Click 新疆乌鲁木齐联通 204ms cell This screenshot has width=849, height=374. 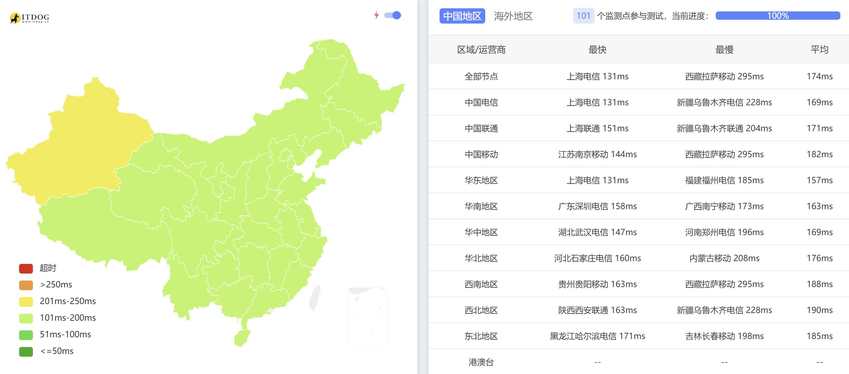pos(724,128)
